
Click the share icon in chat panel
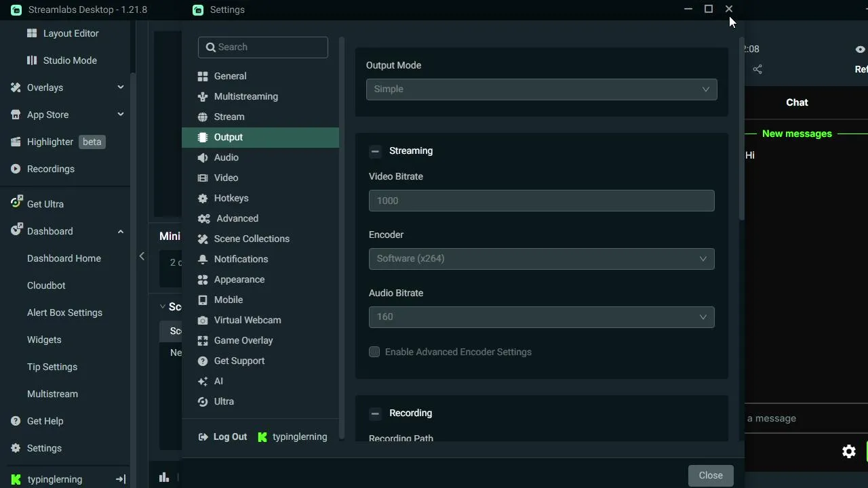[757, 69]
